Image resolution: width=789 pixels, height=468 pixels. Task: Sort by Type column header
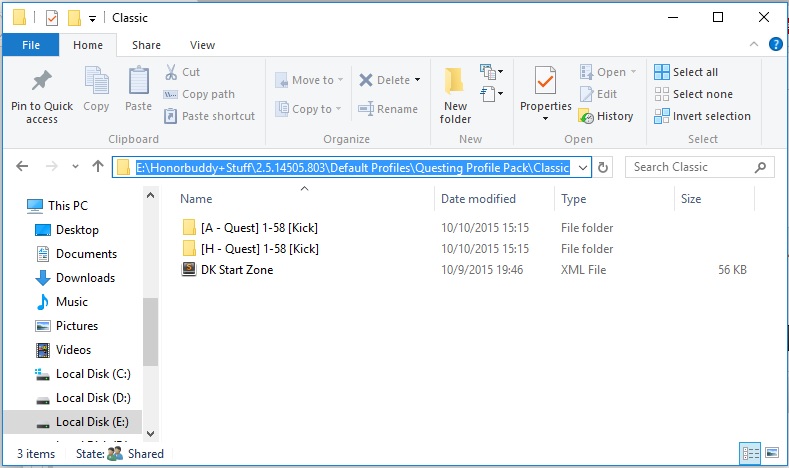pos(574,199)
